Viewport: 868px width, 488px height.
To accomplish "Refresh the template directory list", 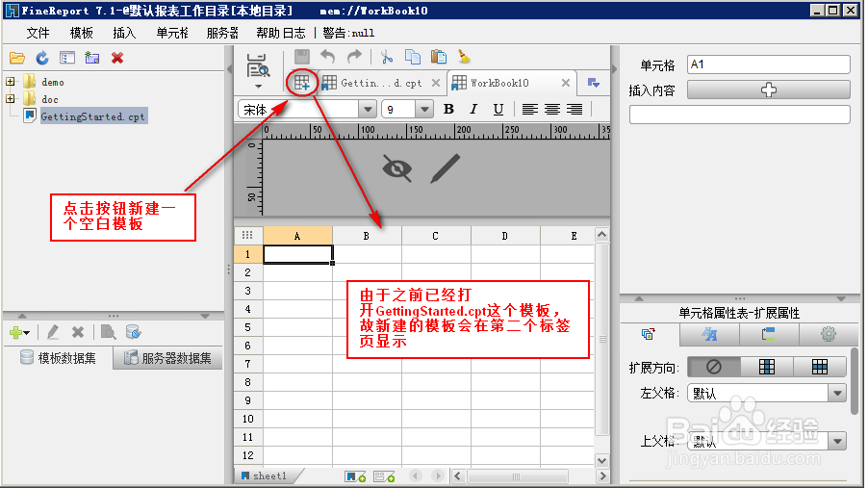I will pos(42,58).
